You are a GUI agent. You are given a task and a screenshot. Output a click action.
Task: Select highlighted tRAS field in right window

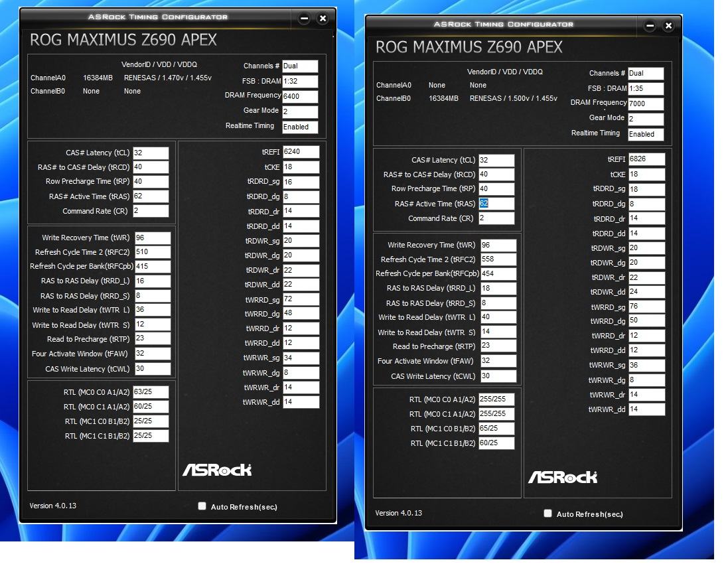coord(496,204)
